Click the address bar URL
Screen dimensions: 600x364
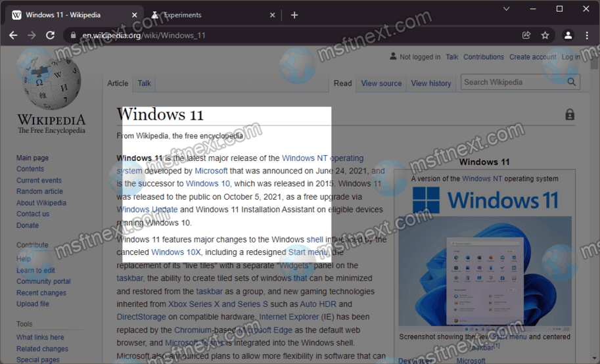coord(144,35)
